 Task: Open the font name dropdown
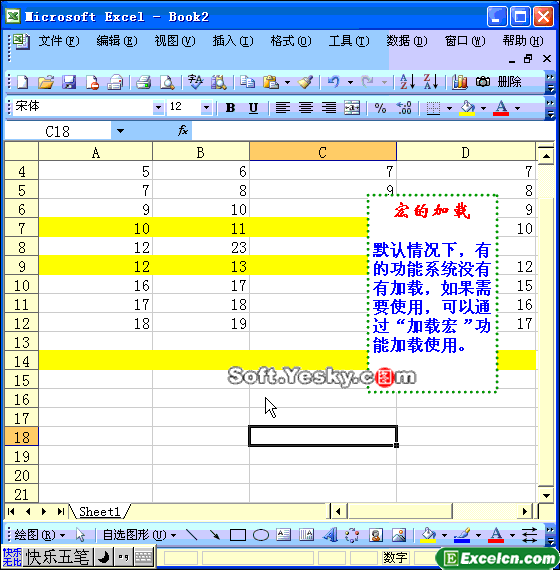(158, 107)
